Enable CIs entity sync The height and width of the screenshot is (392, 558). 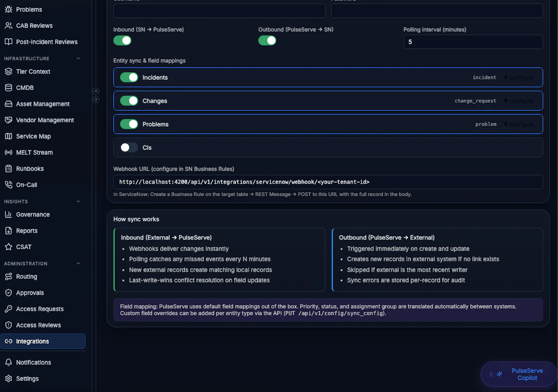pos(129,147)
